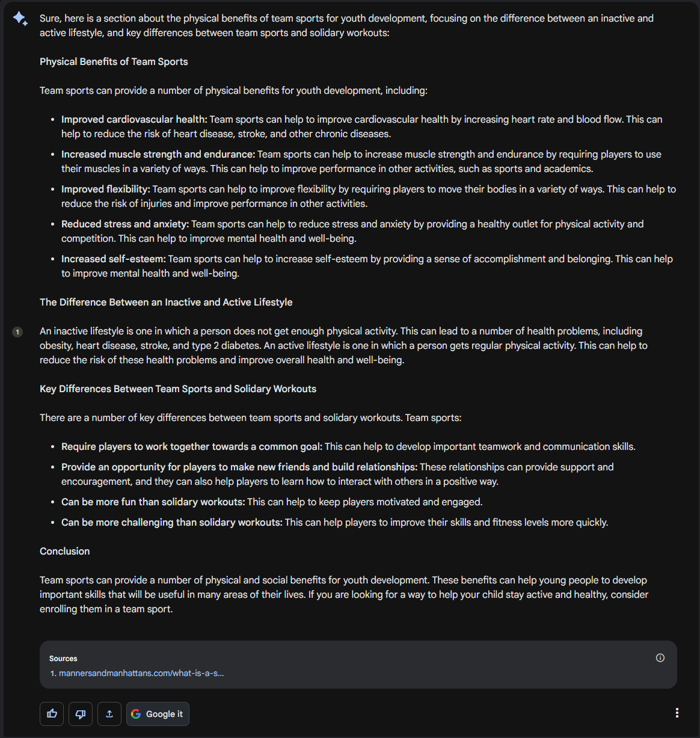Click the share and export icon
Image resolution: width=700 pixels, height=738 pixels.
109,714
